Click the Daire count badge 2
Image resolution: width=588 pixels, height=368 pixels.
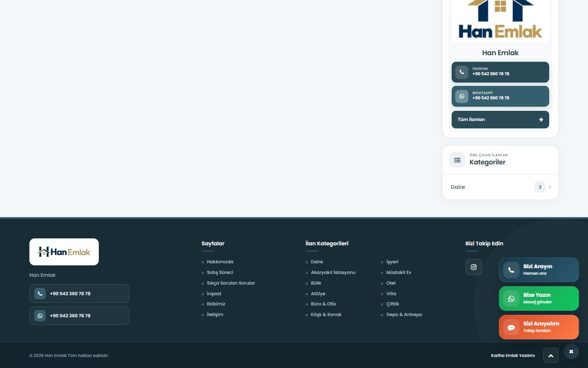pyautogui.click(x=540, y=187)
